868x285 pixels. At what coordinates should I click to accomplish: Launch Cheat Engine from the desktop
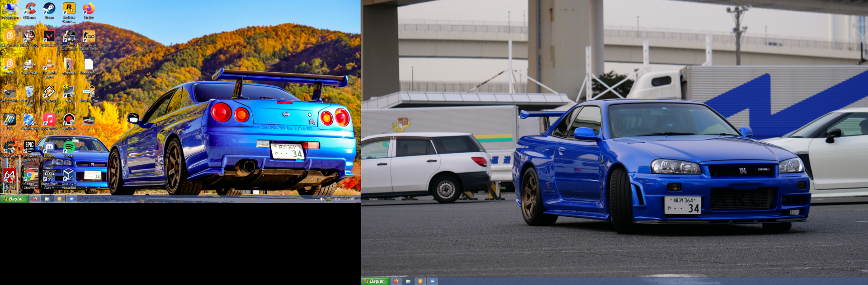tap(9, 150)
